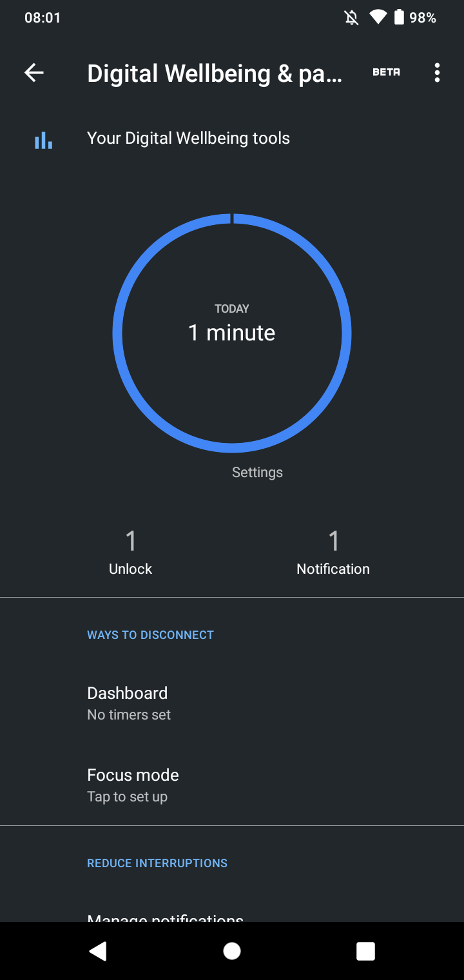Image resolution: width=464 pixels, height=980 pixels.
Task: Tap the battery status icon
Action: 399,17
